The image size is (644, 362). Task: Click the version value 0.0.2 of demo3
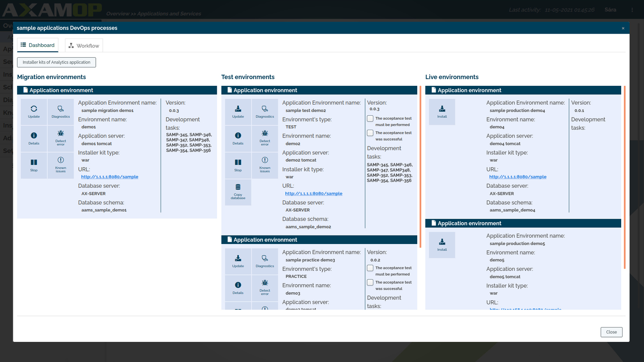(375, 260)
